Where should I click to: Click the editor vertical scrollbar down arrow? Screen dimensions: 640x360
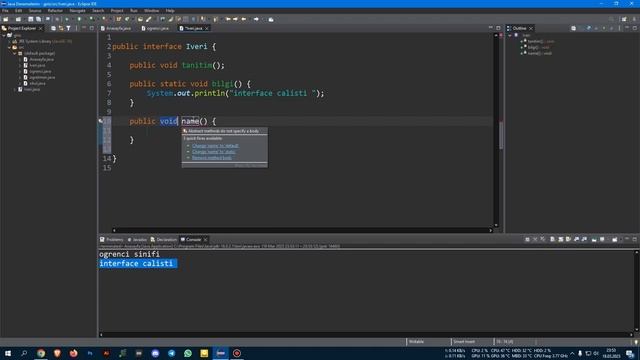coord(496,225)
